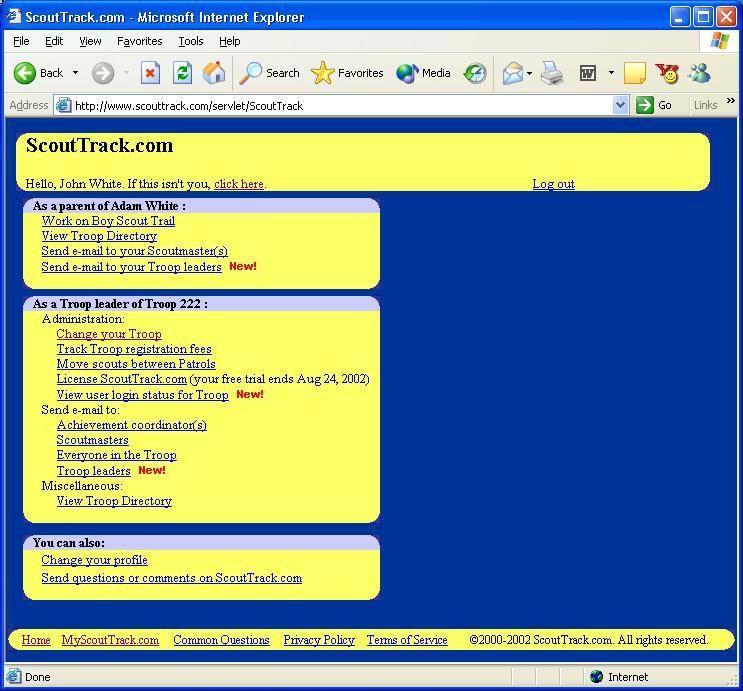The width and height of the screenshot is (743, 691).
Task: Open the Search magnifier toolbar button
Action: [x=269, y=73]
